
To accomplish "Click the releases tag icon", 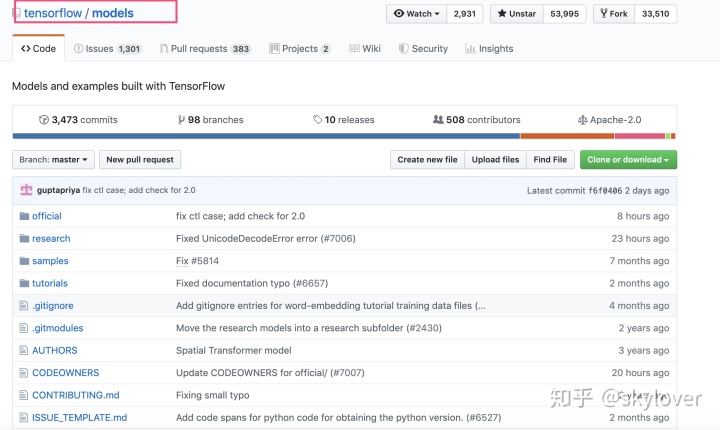I will click(x=317, y=120).
